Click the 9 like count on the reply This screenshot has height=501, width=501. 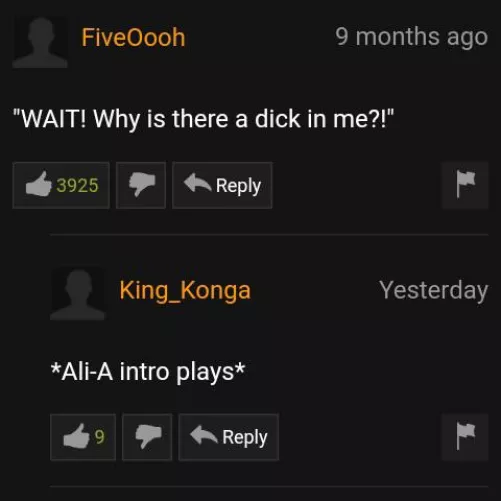coord(99,437)
